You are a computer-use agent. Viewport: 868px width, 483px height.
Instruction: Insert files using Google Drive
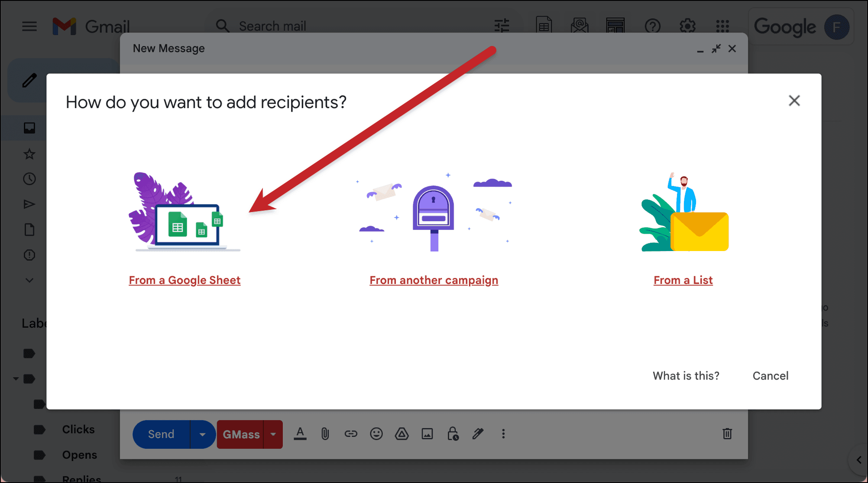tap(402, 434)
